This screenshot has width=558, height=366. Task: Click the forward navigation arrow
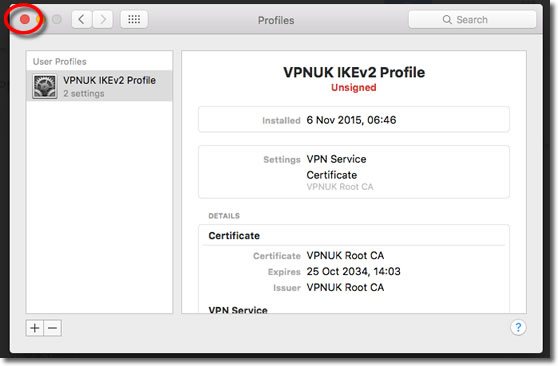(x=103, y=19)
